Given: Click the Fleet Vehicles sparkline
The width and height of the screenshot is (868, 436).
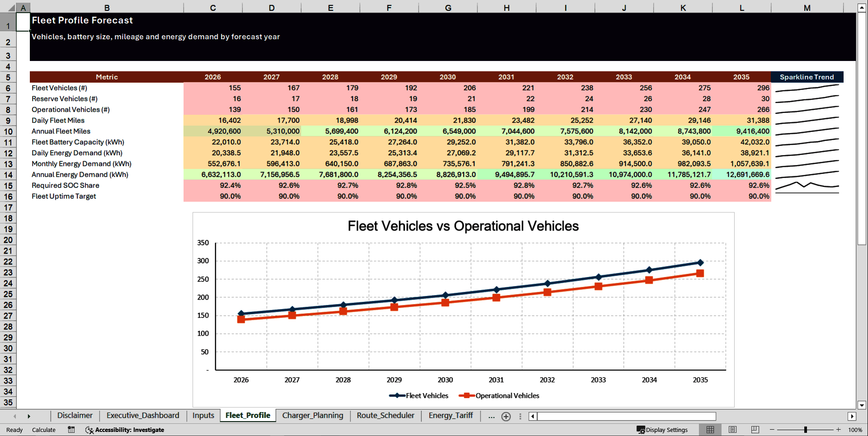Looking at the screenshot, I should coord(807,88).
